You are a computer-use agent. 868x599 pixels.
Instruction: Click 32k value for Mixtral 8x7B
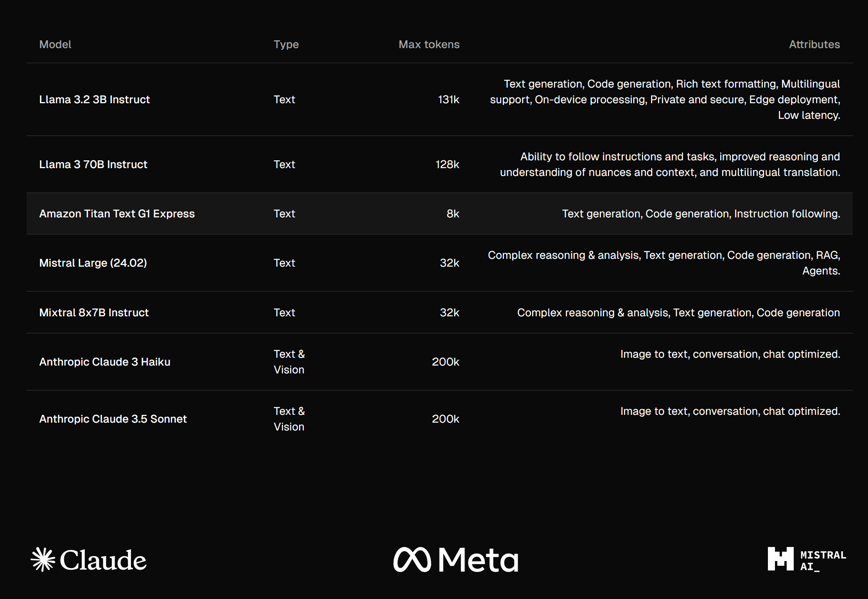coord(450,312)
